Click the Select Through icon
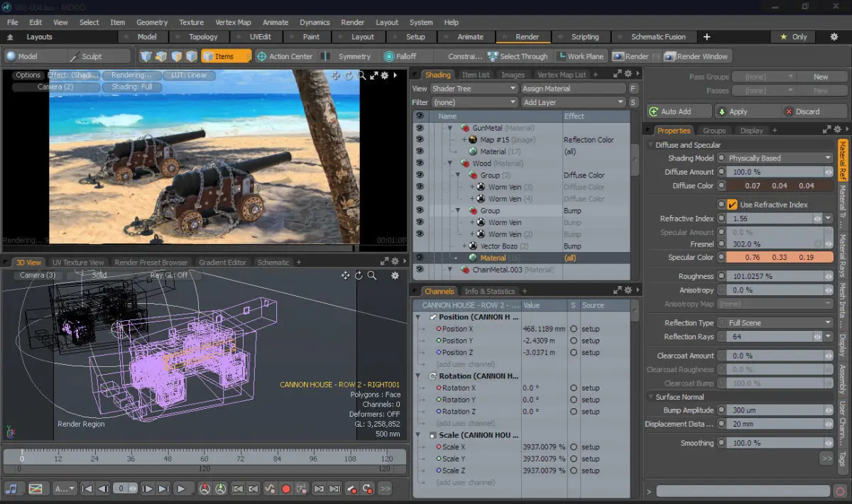This screenshot has height=504, width=852. click(x=493, y=56)
